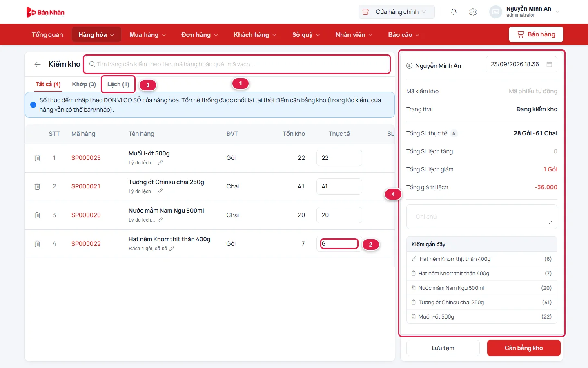Click the 23/09/2026 18:36 date field
The height and width of the screenshot is (368, 588).
521,64
